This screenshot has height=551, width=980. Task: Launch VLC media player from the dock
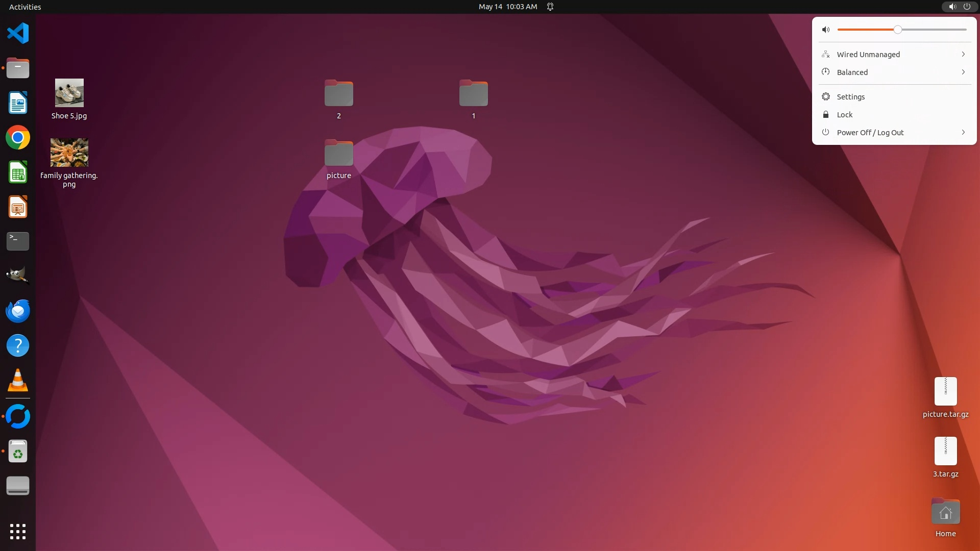tap(18, 381)
